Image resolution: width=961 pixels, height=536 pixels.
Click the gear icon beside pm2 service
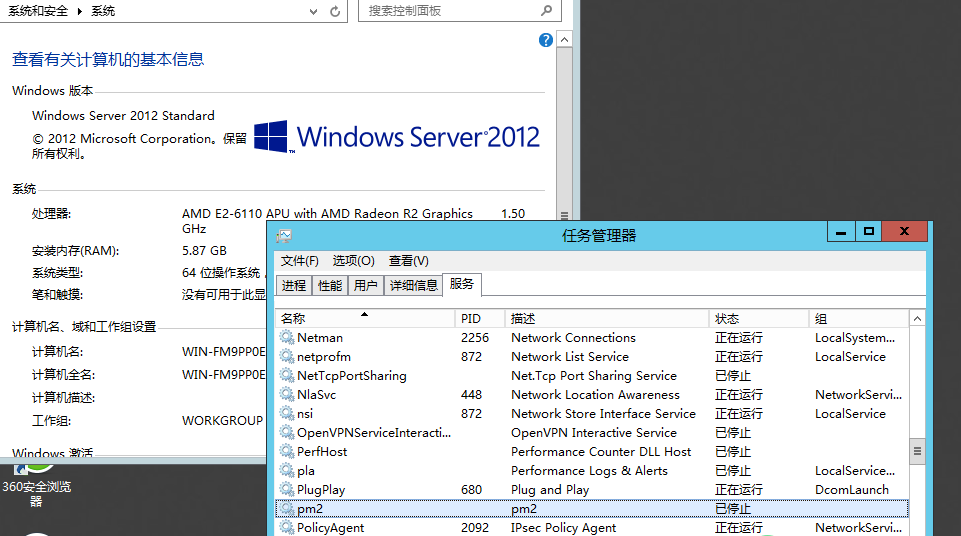click(x=286, y=508)
